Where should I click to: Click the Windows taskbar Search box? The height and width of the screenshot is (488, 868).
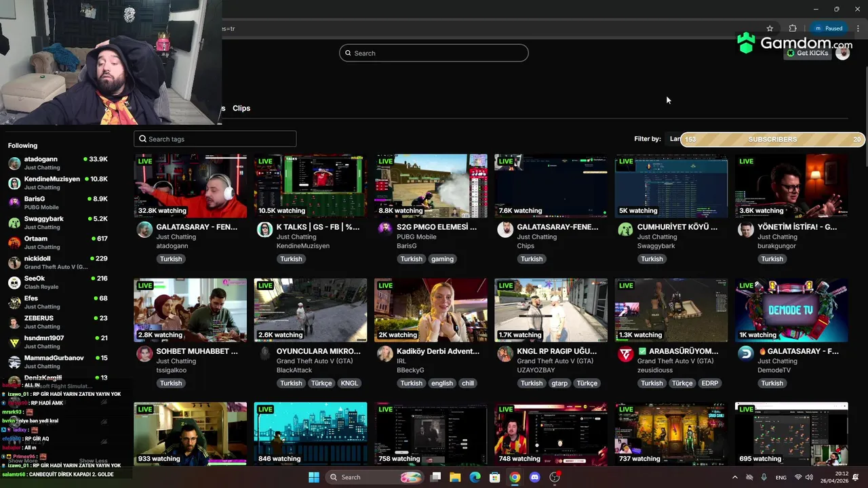[376, 477]
